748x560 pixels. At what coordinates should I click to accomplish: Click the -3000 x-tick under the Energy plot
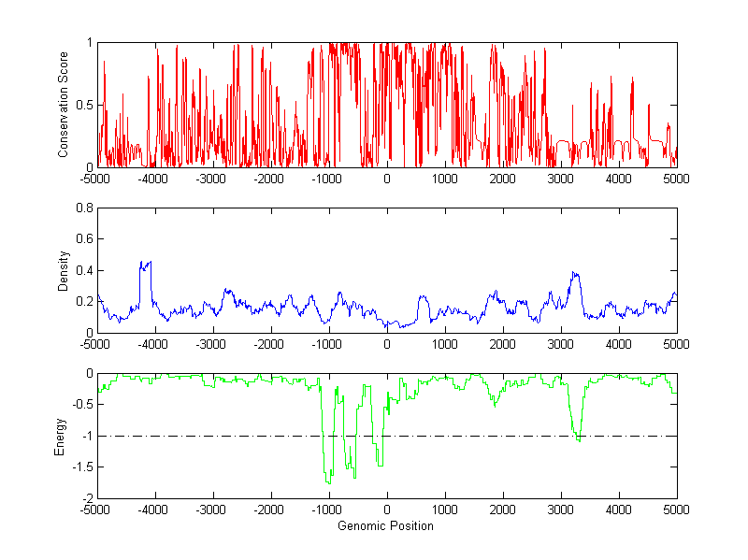click(213, 510)
